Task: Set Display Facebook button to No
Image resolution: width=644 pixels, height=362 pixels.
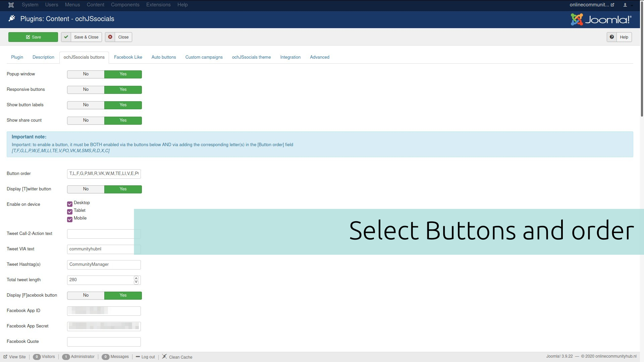Action: (x=86, y=295)
